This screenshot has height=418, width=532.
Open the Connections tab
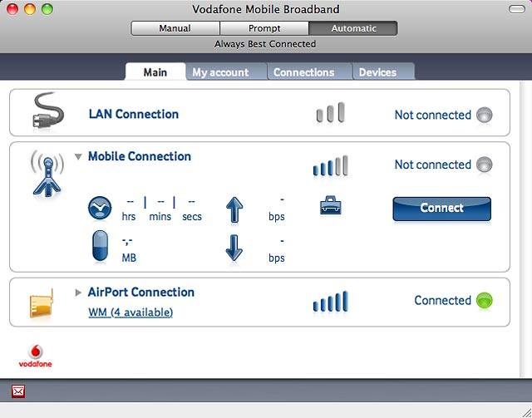tap(310, 72)
